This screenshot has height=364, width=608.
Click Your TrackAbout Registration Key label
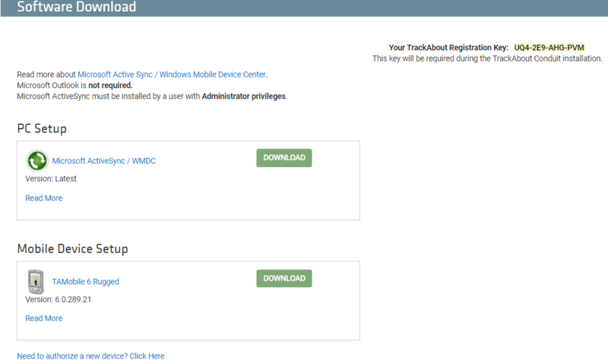[x=448, y=48]
